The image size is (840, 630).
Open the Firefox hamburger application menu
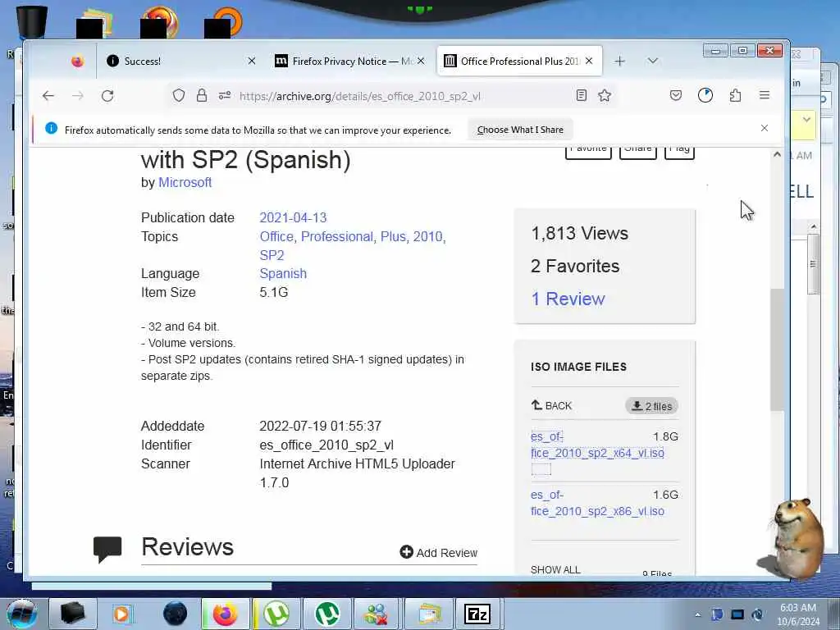765,95
